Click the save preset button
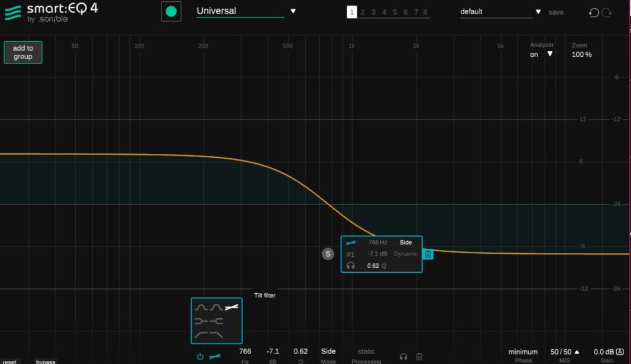631x364 pixels. coord(556,12)
